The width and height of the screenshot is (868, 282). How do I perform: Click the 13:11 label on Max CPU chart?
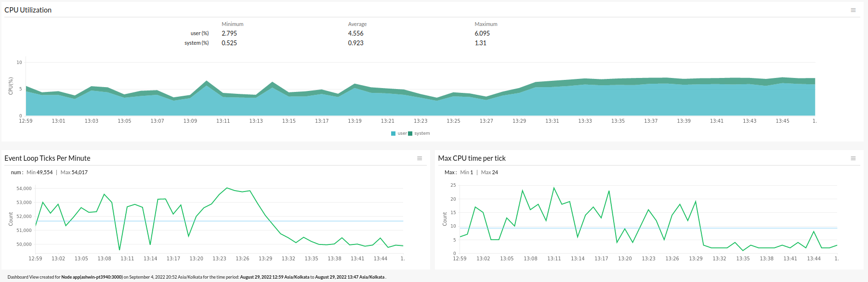click(554, 258)
